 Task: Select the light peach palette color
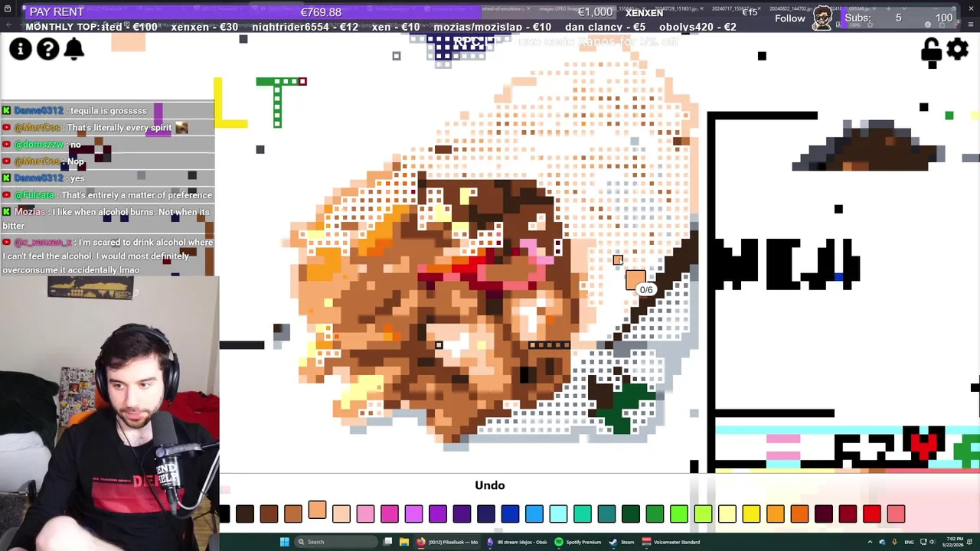pyautogui.click(x=341, y=514)
